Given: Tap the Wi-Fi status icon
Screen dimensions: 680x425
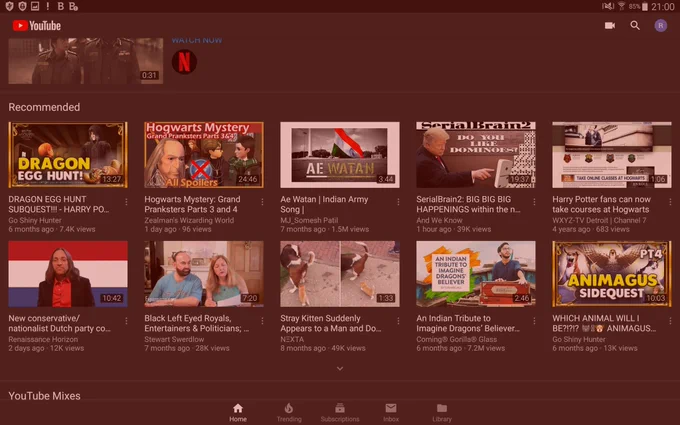Looking at the screenshot, I should pos(621,6).
